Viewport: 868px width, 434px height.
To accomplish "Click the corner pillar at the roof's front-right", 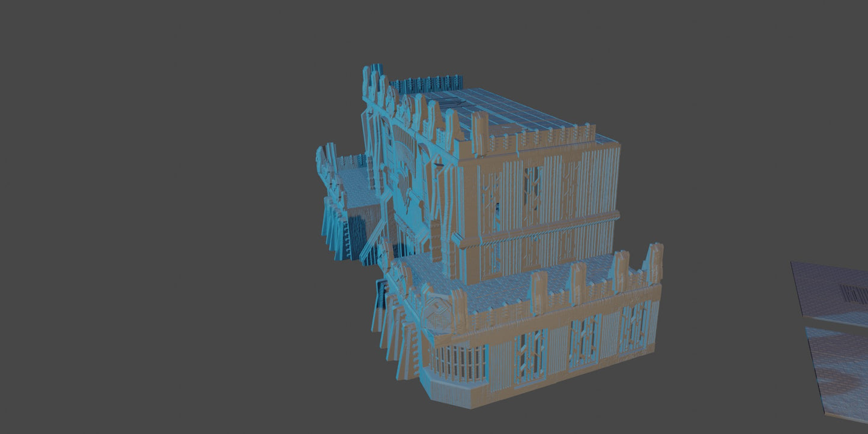I will [479, 130].
